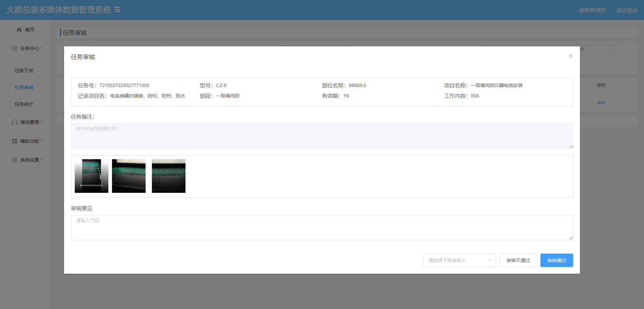Click the headphone icon for 媒体管理
Image resolution: width=644 pixels, height=309 pixels.
tap(14, 122)
